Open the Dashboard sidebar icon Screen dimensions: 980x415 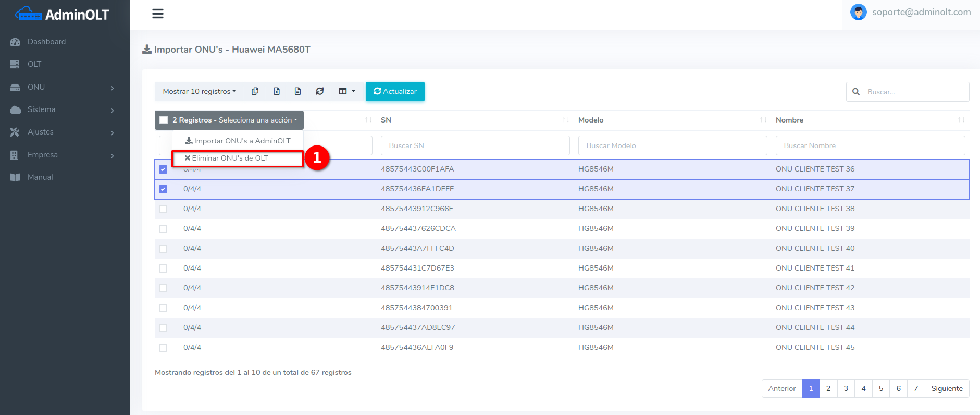(15, 42)
